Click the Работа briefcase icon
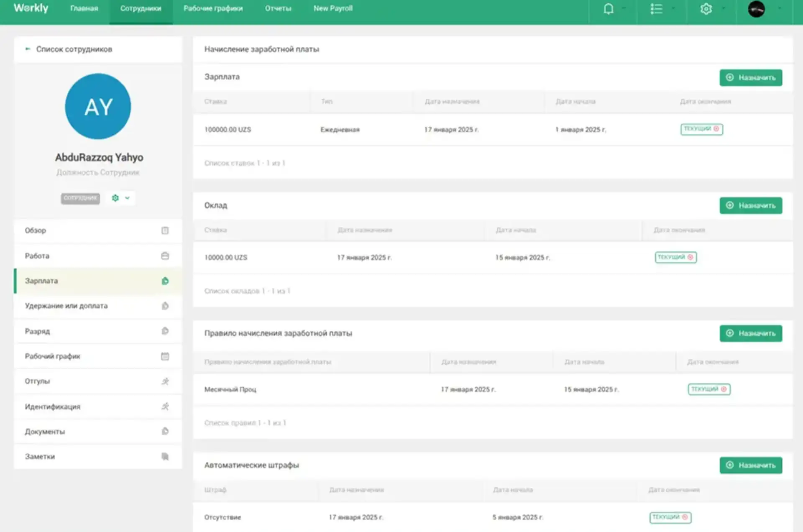This screenshot has height=532, width=803. [165, 256]
